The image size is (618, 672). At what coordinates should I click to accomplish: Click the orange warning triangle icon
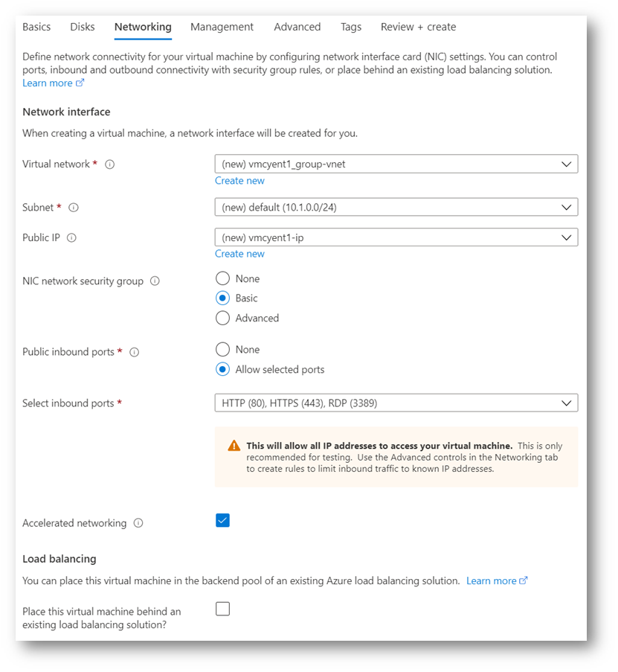(234, 446)
